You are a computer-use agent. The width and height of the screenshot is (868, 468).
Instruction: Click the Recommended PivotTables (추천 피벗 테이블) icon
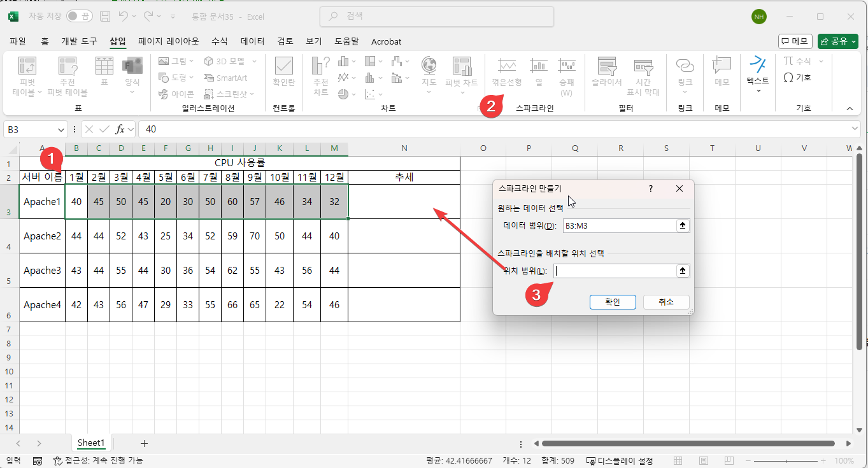coord(67,66)
